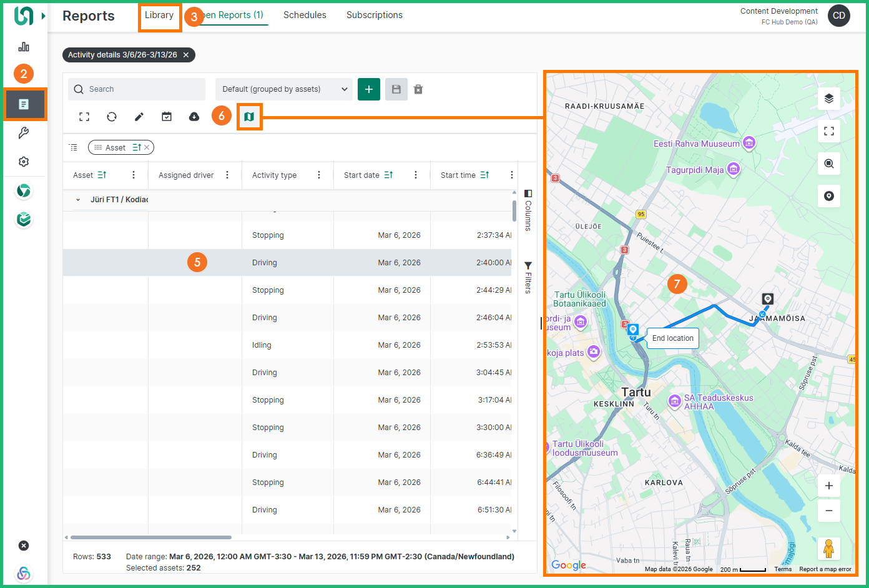Click the report Search field
869x588 pixels.
coord(137,89)
